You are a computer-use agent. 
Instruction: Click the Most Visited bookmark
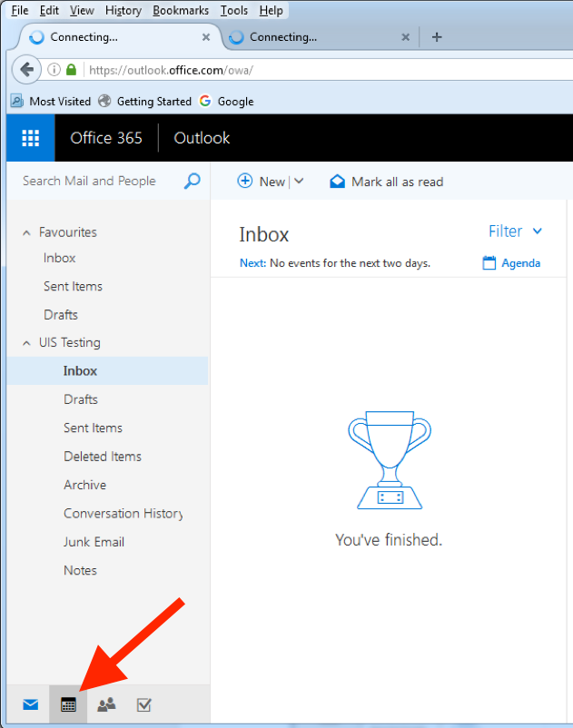(x=51, y=102)
